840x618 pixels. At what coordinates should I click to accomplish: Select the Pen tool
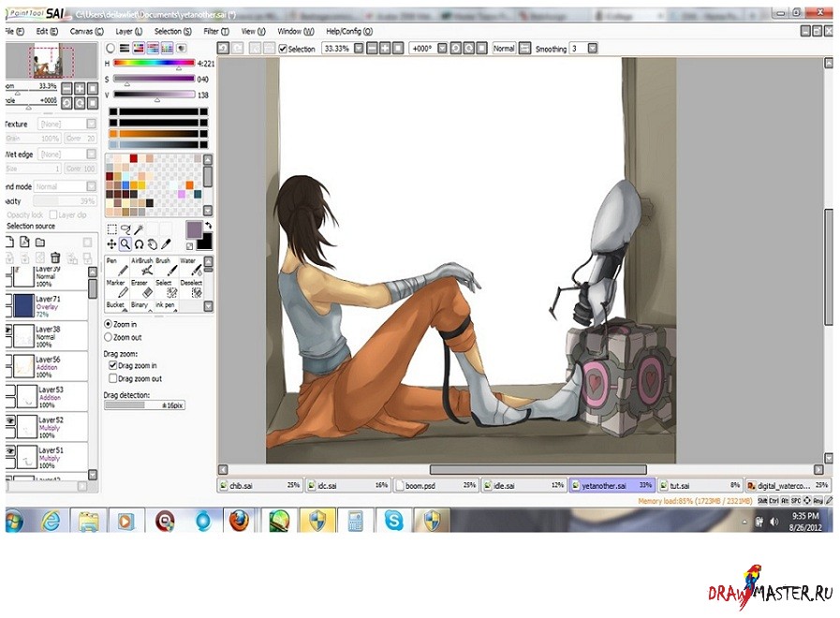pyautogui.click(x=116, y=266)
